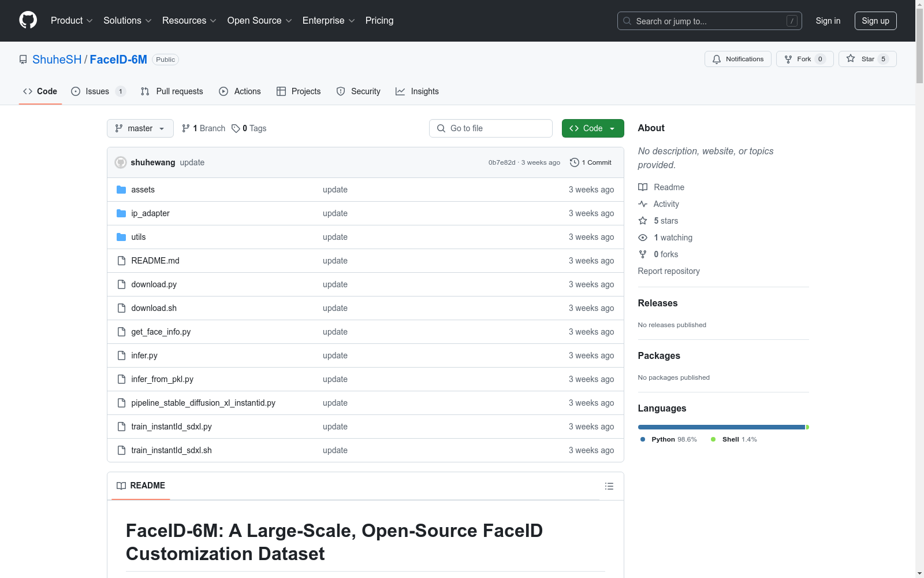The width and height of the screenshot is (924, 578).
Task: Open the FaceID-6M repository link
Action: 118,60
